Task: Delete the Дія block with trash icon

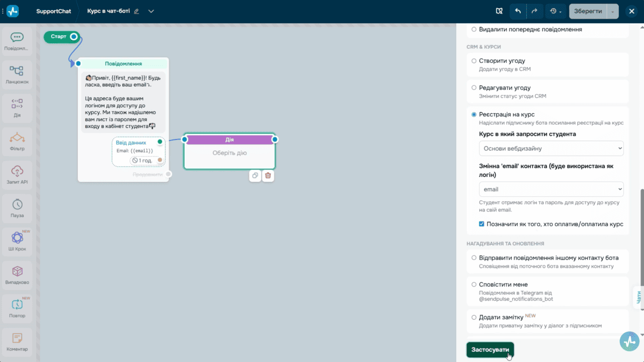Action: point(268,176)
